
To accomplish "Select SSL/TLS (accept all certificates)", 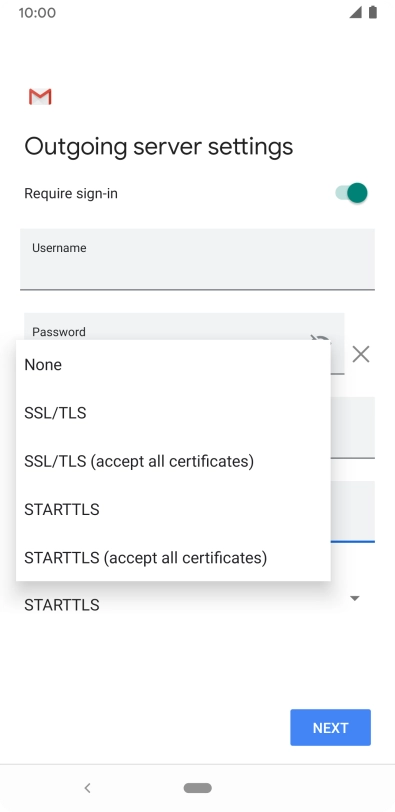I will [173, 461].
